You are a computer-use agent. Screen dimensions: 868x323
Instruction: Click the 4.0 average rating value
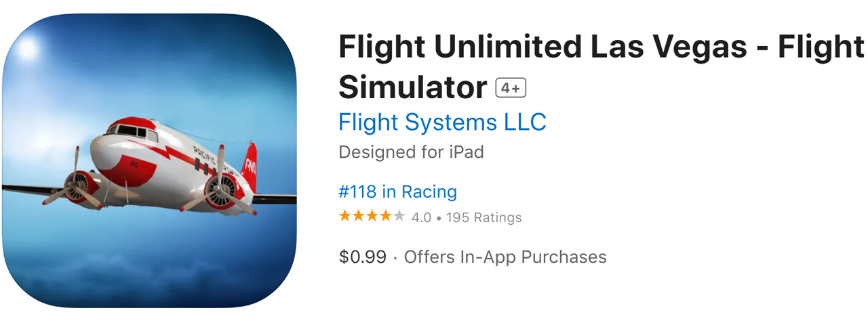coord(421,217)
